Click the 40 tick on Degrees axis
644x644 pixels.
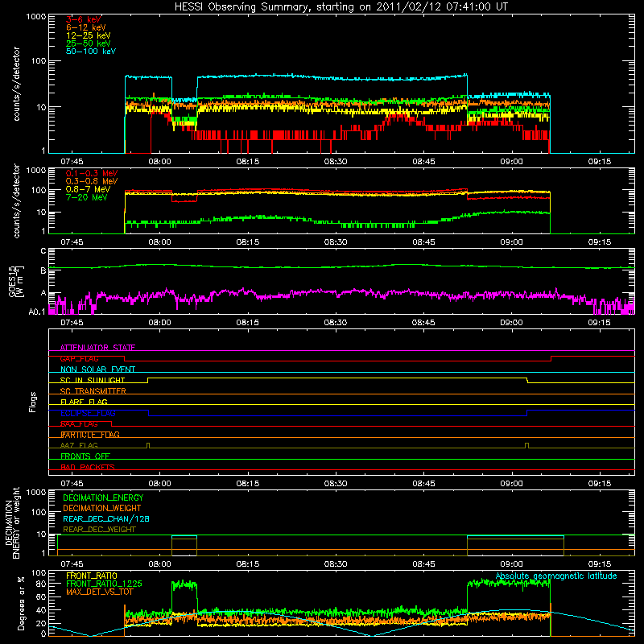pos(41,610)
